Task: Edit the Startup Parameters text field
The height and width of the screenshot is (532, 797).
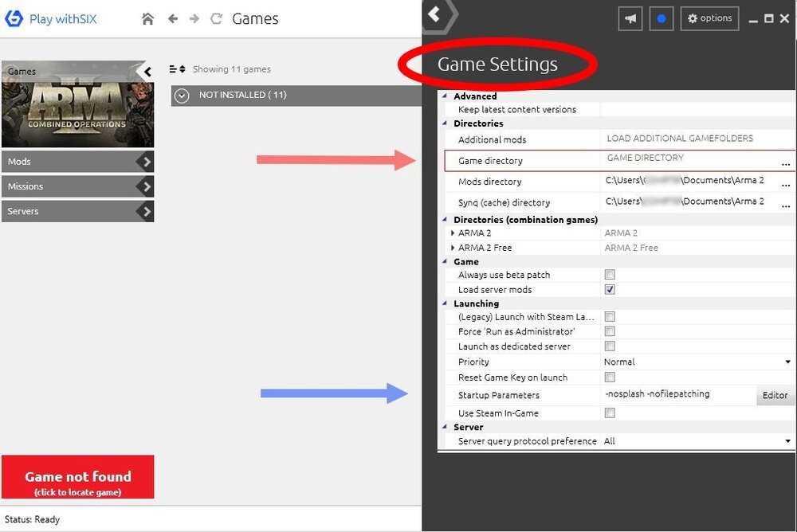Action: (678, 395)
